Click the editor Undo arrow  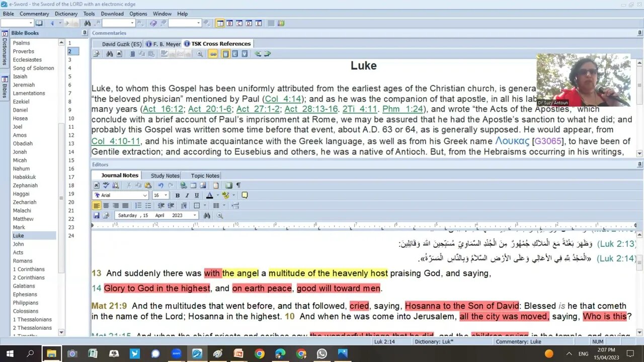tap(161, 185)
